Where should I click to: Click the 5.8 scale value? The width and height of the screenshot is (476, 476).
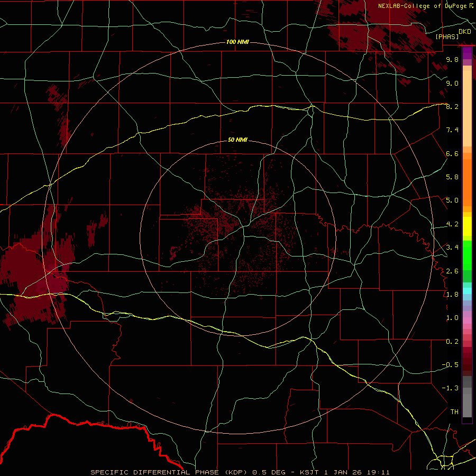[x=452, y=177]
